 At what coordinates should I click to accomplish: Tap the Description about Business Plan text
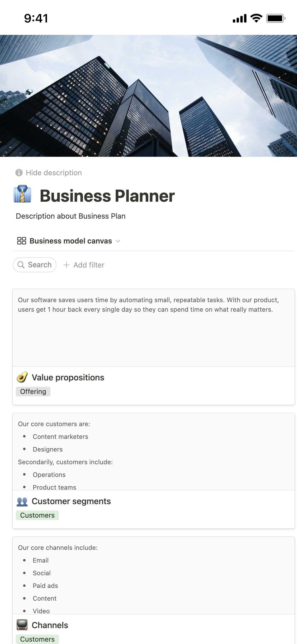71,216
